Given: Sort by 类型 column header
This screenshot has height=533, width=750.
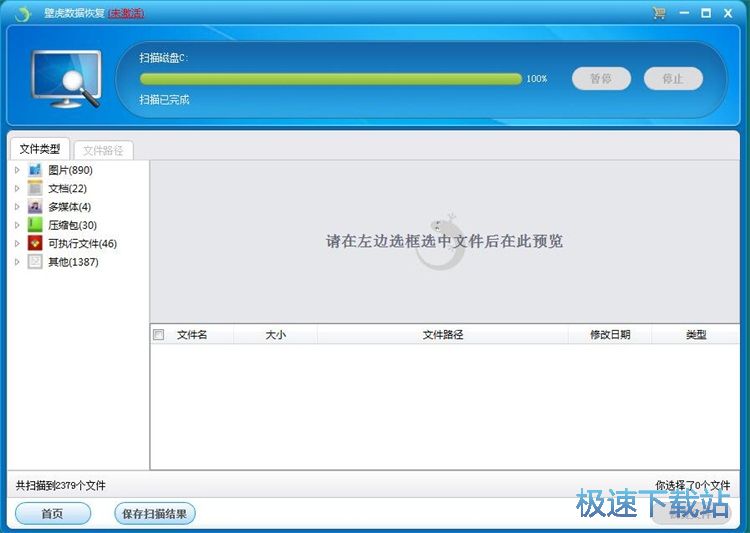Looking at the screenshot, I should click(x=696, y=334).
